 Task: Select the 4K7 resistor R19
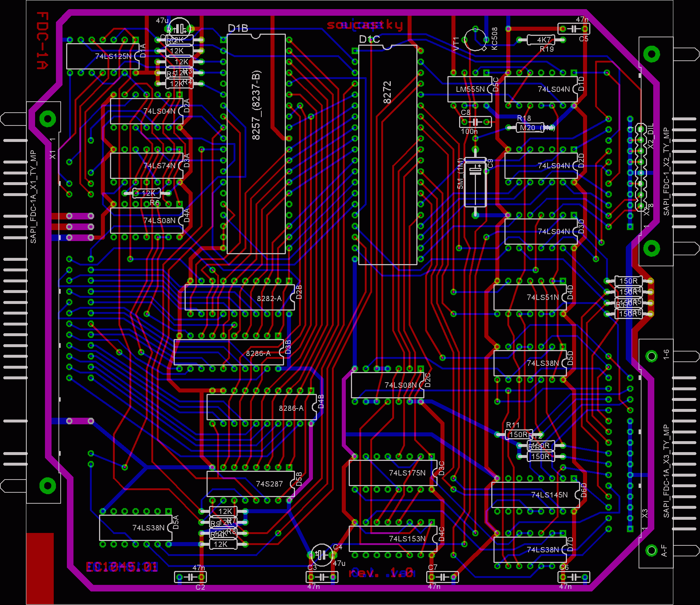tap(541, 40)
